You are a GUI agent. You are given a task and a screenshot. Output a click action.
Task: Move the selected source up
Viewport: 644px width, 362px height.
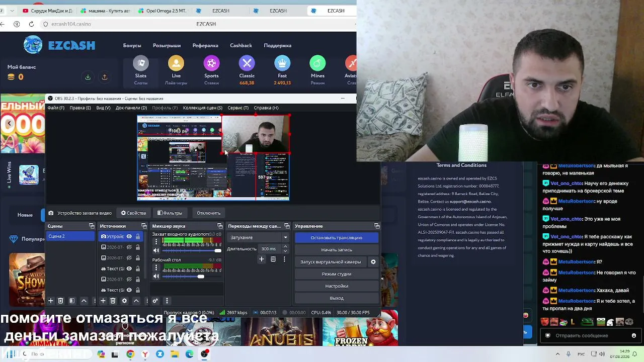click(136, 301)
